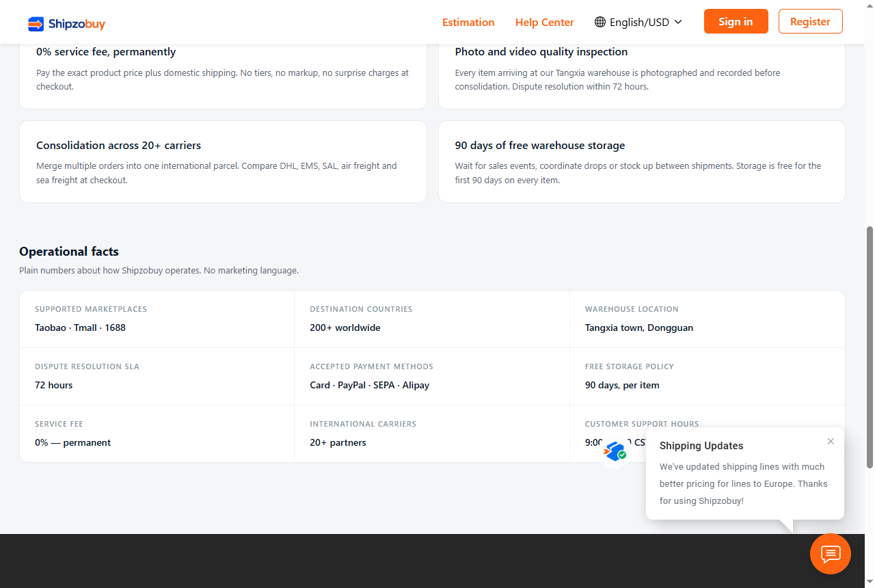Click the globe language icon

point(600,22)
